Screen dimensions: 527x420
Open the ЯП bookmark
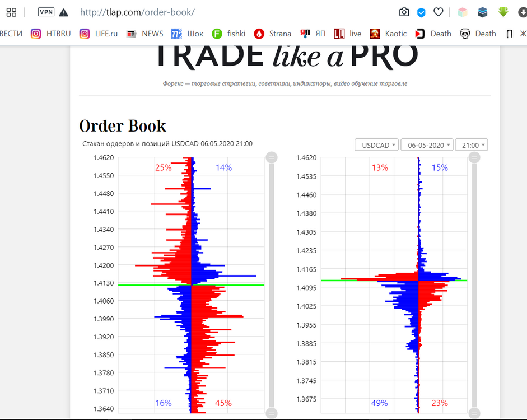(313, 34)
